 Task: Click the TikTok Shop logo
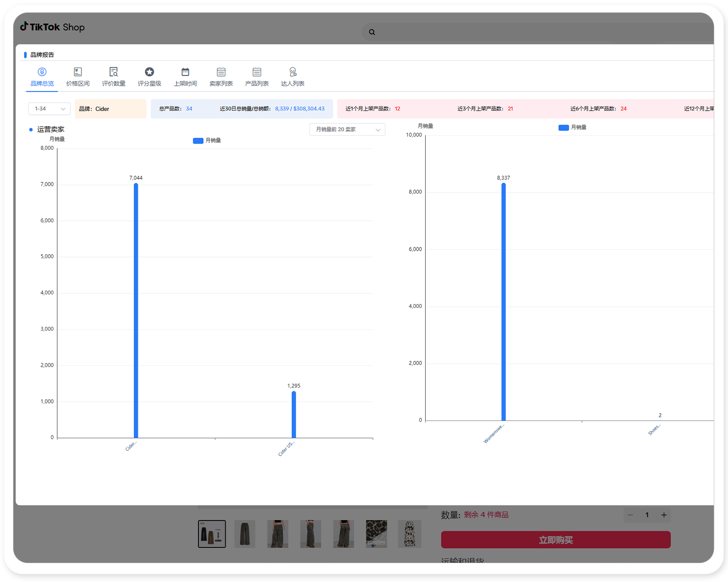[x=52, y=27]
